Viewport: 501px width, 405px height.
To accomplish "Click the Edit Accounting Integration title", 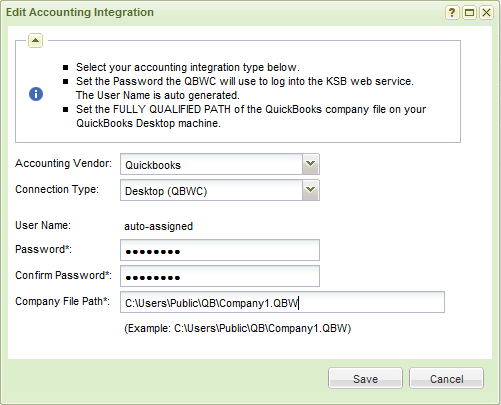I will 80,12.
